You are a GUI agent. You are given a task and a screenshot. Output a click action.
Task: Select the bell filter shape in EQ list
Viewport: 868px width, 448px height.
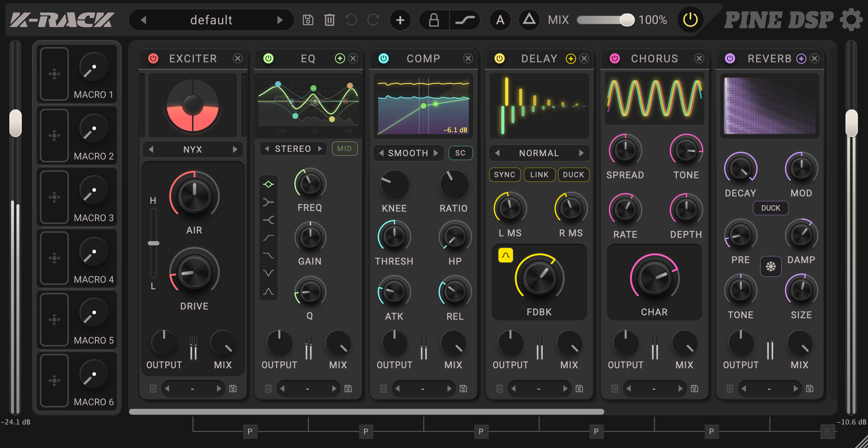268,184
